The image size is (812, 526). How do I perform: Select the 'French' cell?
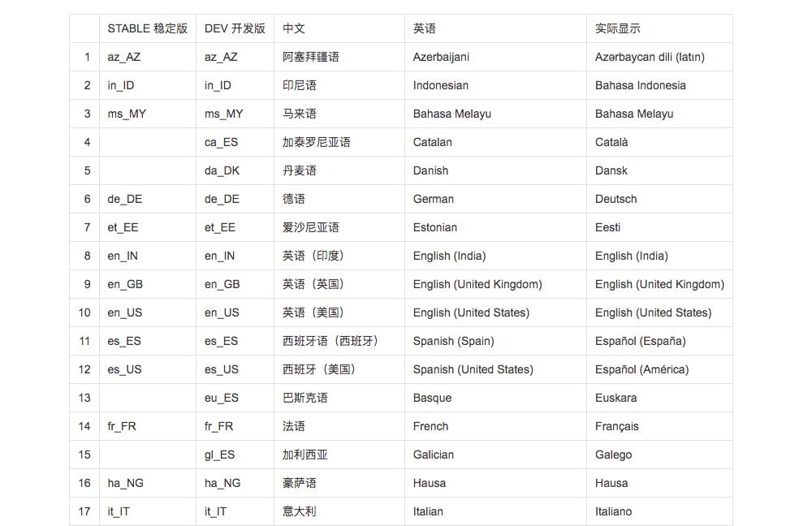tap(495, 427)
